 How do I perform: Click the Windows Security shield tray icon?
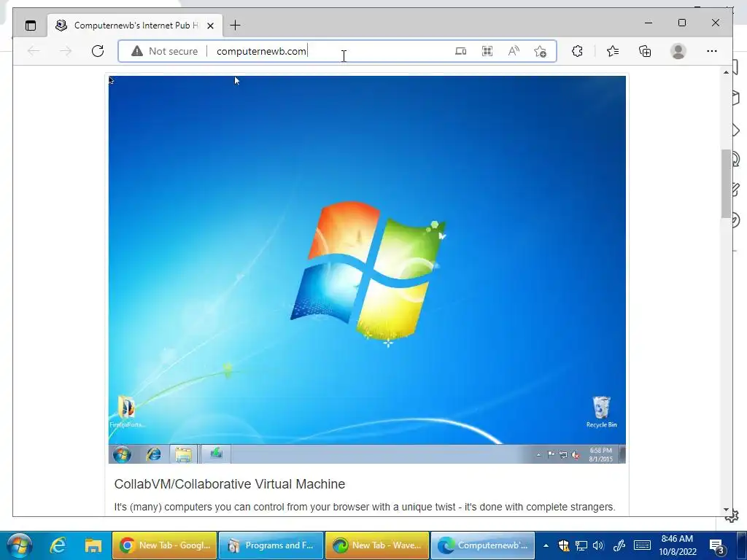point(564,545)
